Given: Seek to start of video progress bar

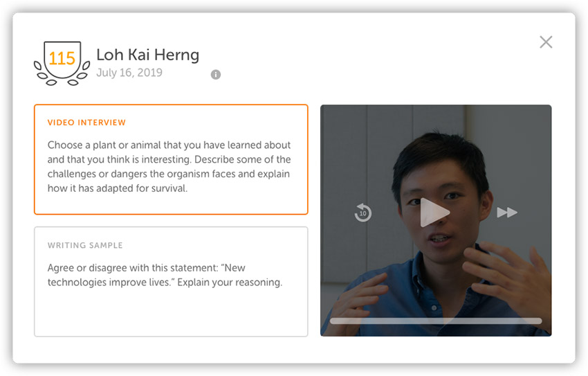Looking at the screenshot, I should pos(331,321).
